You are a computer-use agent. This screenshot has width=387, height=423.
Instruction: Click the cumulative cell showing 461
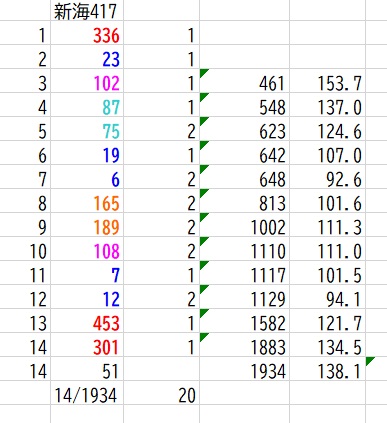pos(245,83)
